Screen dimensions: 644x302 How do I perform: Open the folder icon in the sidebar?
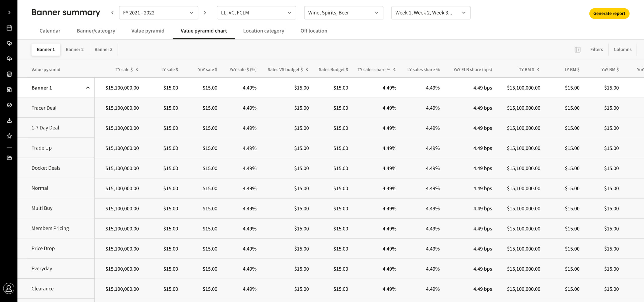coord(9,158)
